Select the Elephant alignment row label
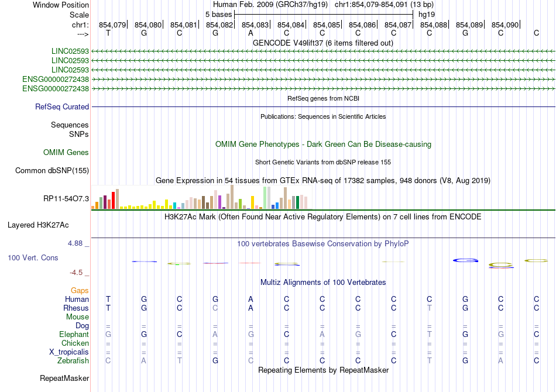 [x=74, y=334]
